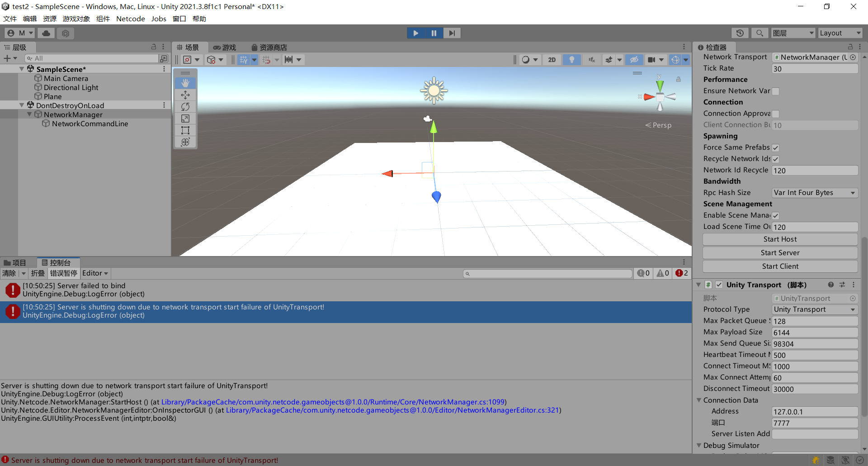Open the Layout dropdown
The height and width of the screenshot is (466, 868).
point(840,33)
